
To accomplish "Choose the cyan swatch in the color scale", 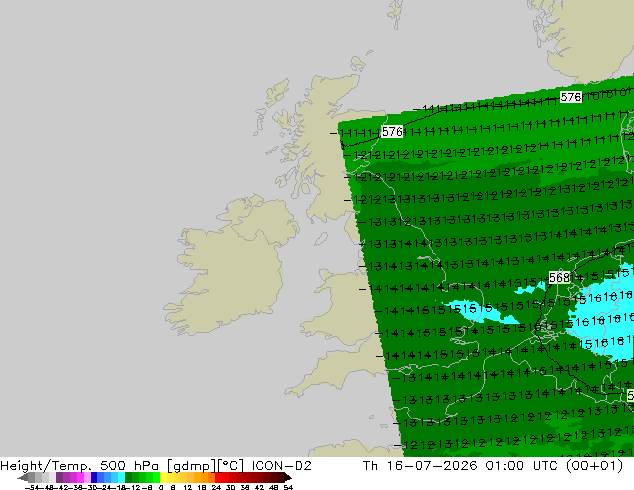I will pos(121,477).
